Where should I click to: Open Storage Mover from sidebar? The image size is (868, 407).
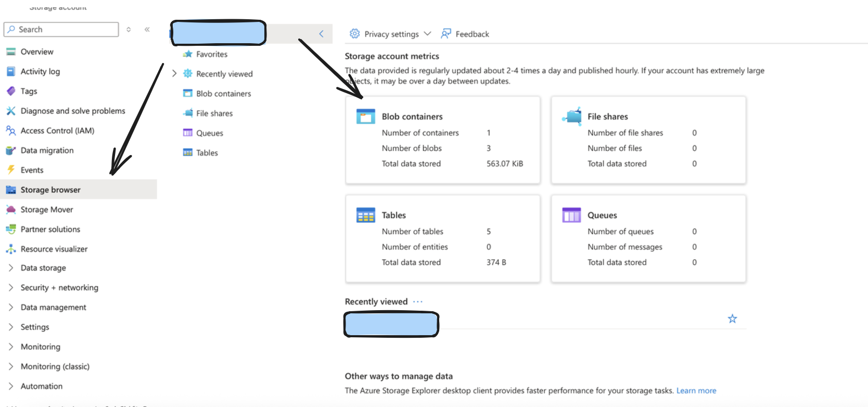(x=47, y=209)
